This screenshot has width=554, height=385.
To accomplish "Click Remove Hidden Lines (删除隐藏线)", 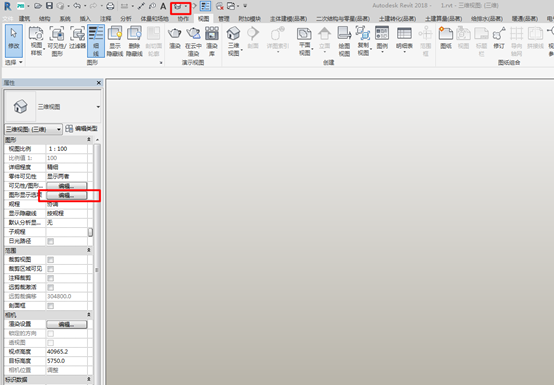I will click(x=134, y=41).
